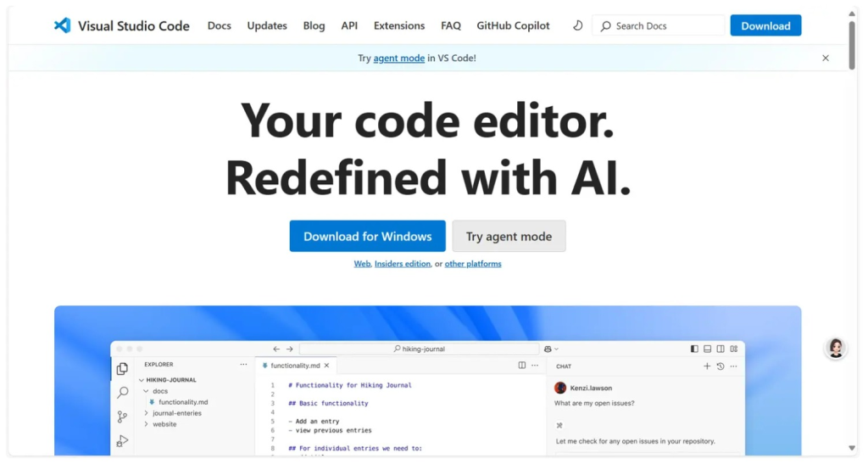Open the Chat panel ellipsis menu
The height and width of the screenshot is (464, 868).
pos(733,366)
